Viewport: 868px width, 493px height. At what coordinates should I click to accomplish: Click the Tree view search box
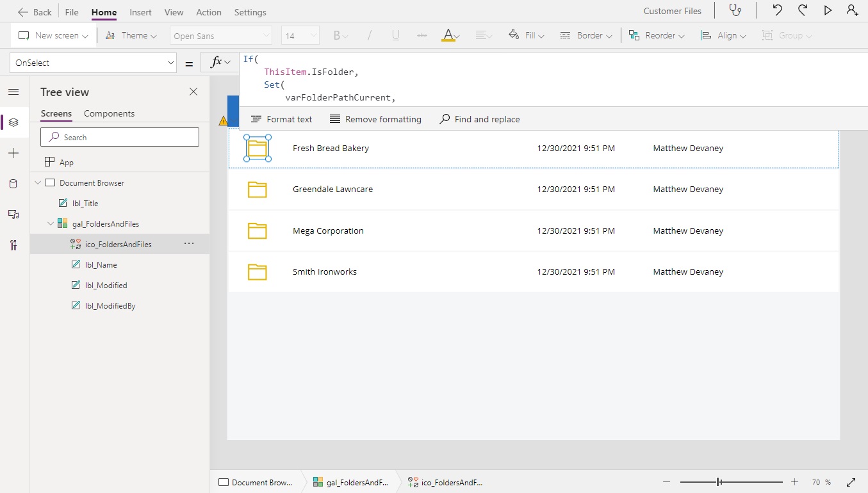[x=120, y=137]
